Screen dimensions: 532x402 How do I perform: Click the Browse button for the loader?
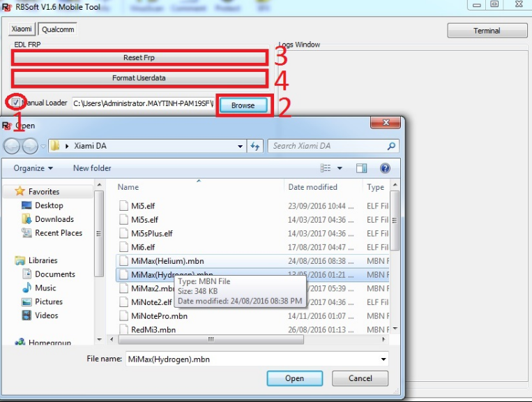pyautogui.click(x=243, y=105)
